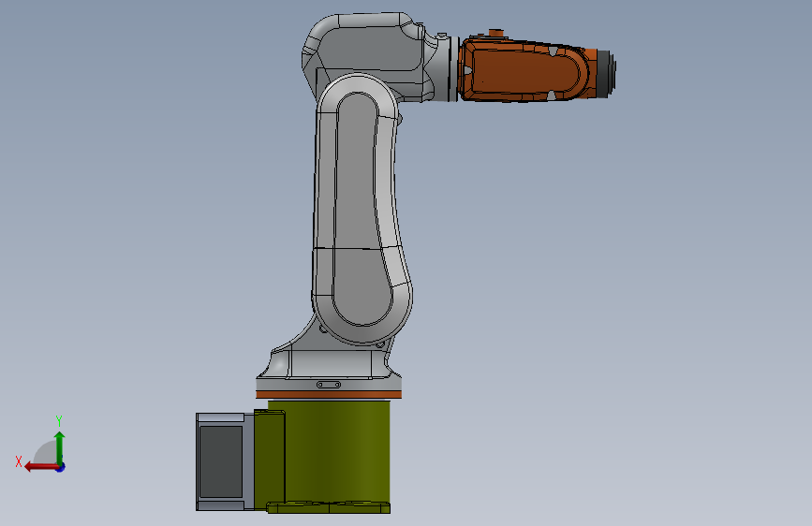Select the silver collar between elbow and orange wrist
This screenshot has width=812, height=526.
(447, 68)
